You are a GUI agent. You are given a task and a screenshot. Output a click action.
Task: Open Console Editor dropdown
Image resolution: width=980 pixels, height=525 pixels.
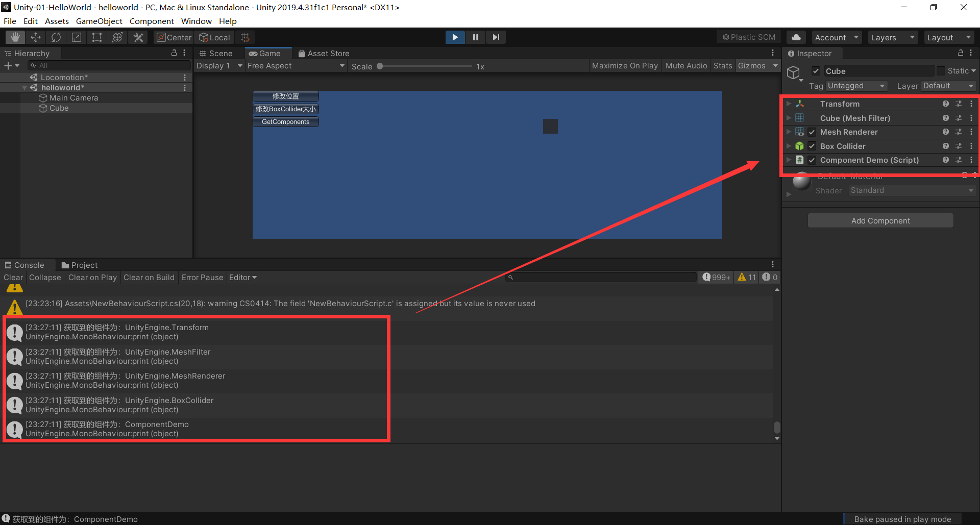243,277
